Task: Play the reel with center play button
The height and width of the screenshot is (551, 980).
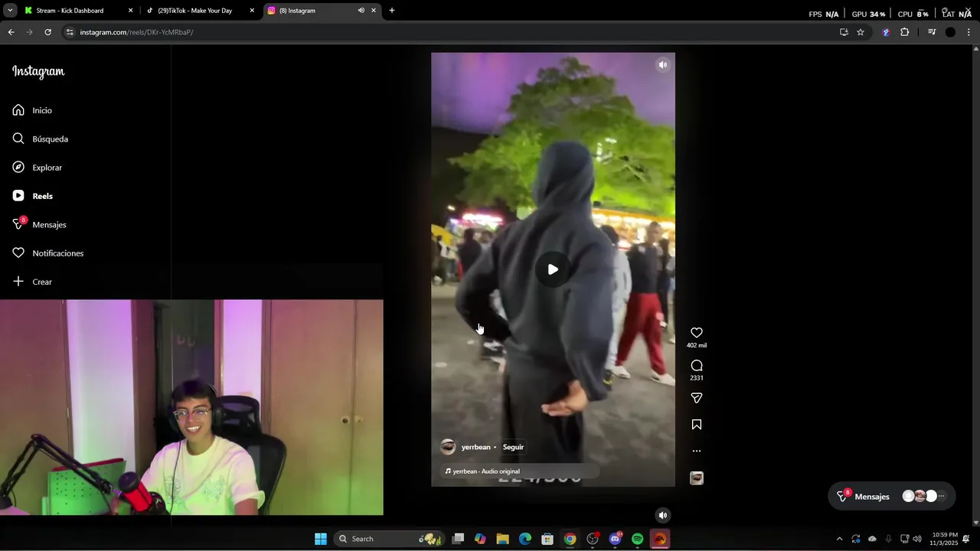Action: tap(553, 269)
